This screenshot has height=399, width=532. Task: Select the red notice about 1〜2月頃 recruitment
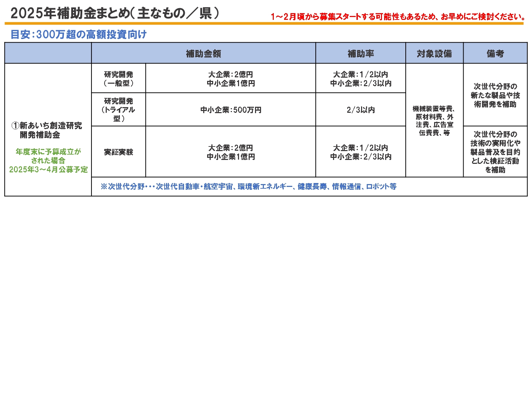398,17
